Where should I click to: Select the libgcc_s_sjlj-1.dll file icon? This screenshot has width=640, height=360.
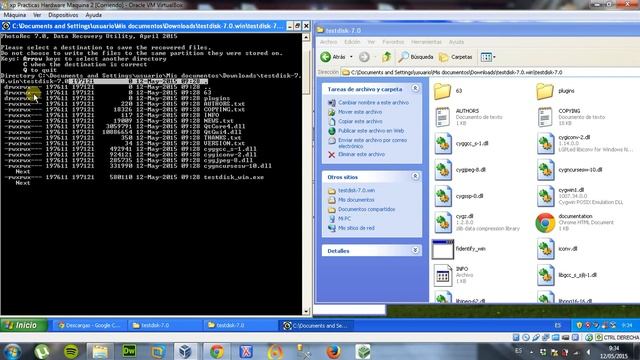[x=545, y=276]
